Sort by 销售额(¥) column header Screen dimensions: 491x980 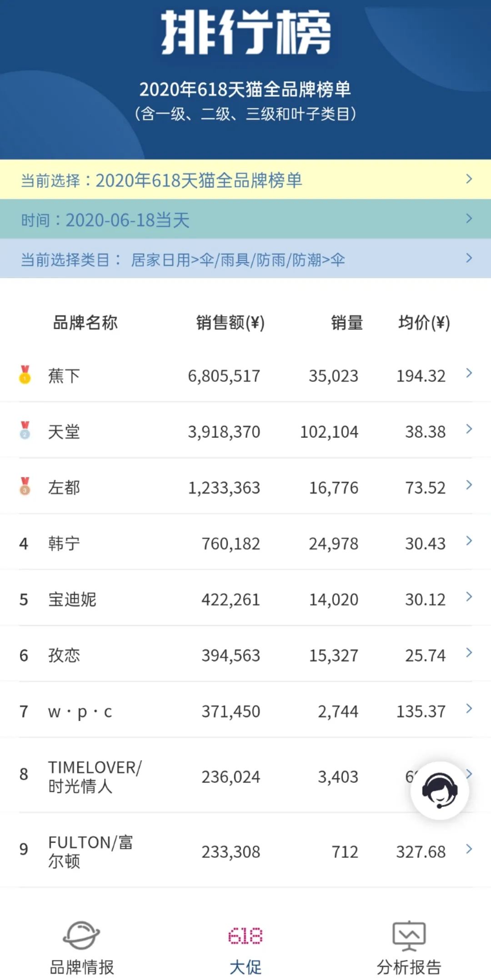pyautogui.click(x=230, y=323)
